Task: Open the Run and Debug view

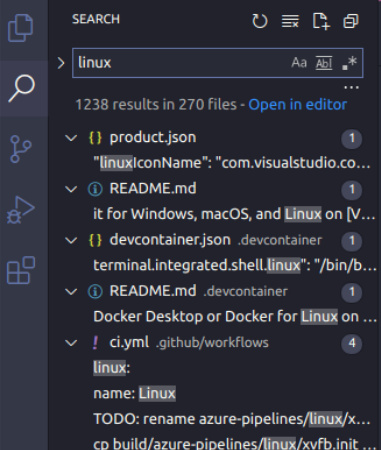Action: point(21,210)
